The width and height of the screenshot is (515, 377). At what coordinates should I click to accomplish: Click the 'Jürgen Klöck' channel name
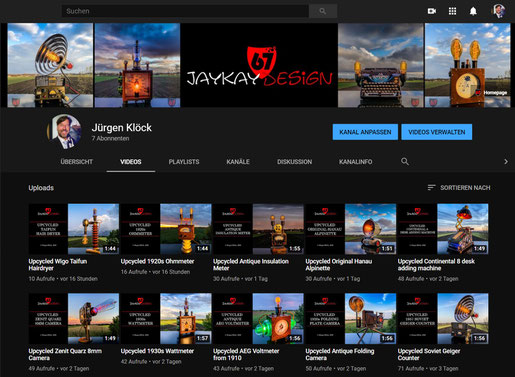click(122, 128)
